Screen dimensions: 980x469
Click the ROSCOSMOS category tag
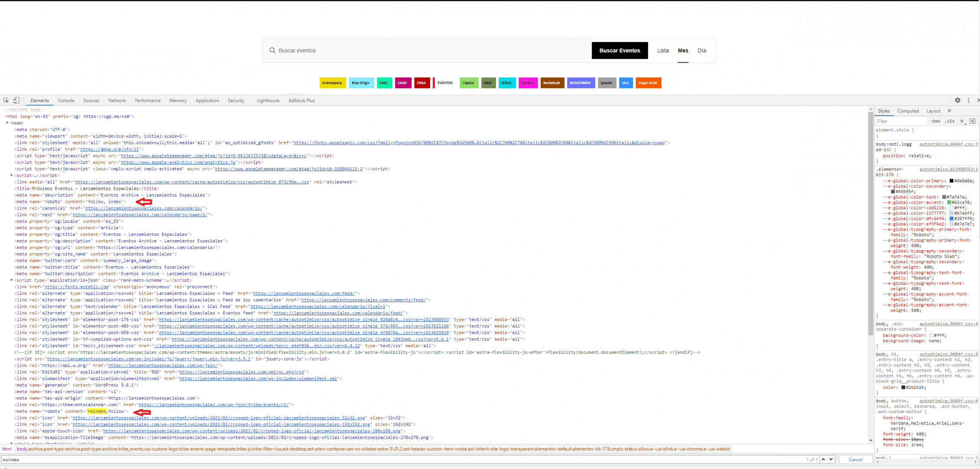tap(580, 83)
